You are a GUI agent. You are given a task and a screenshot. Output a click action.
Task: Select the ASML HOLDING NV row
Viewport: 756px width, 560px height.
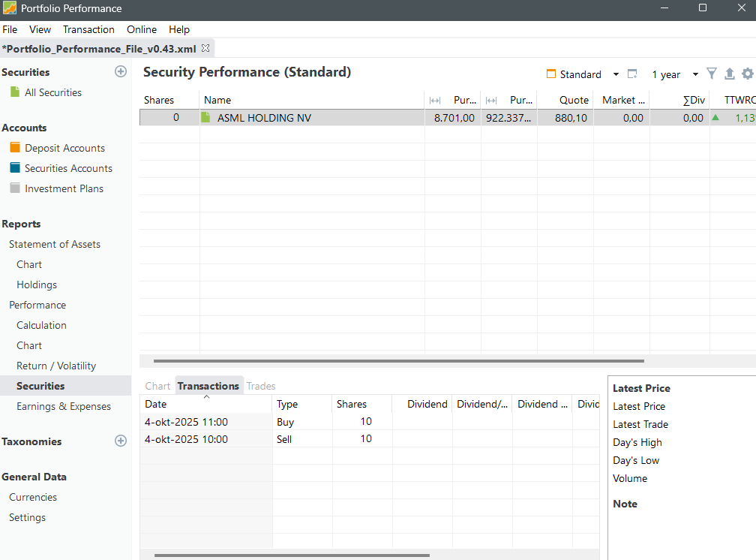[264, 118]
